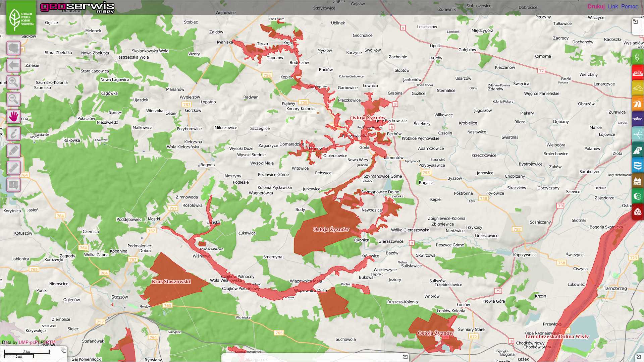Expand the bottom right overview map
Image resolution: width=644 pixels, height=362 pixels.
pyautogui.click(x=639, y=357)
